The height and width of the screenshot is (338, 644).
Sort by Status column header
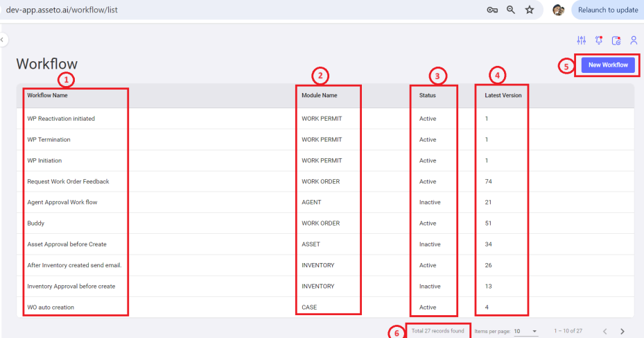pos(427,95)
